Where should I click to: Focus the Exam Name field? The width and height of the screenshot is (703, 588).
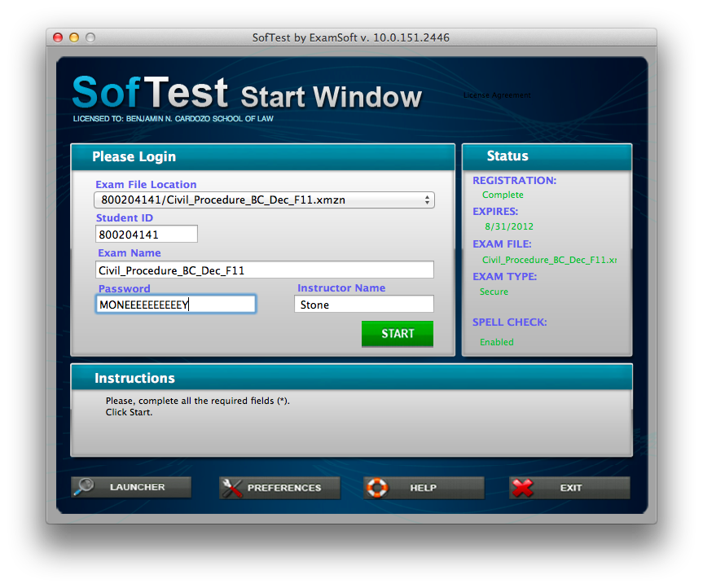tap(265, 270)
